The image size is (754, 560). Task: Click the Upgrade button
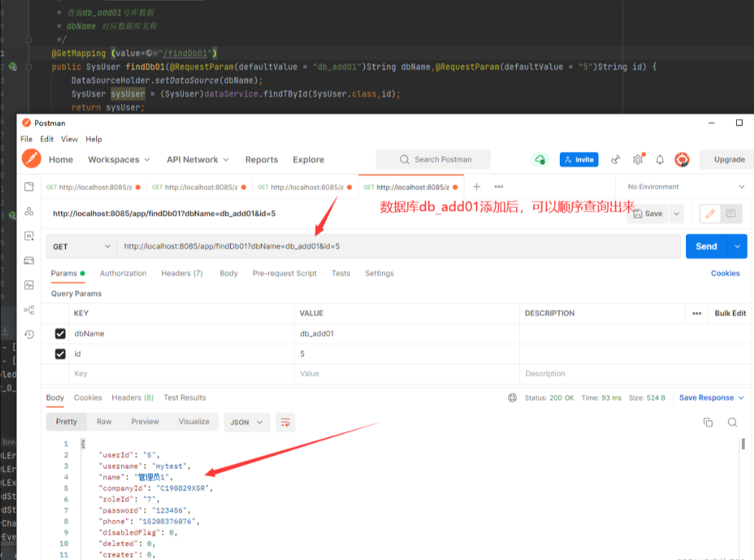click(729, 160)
